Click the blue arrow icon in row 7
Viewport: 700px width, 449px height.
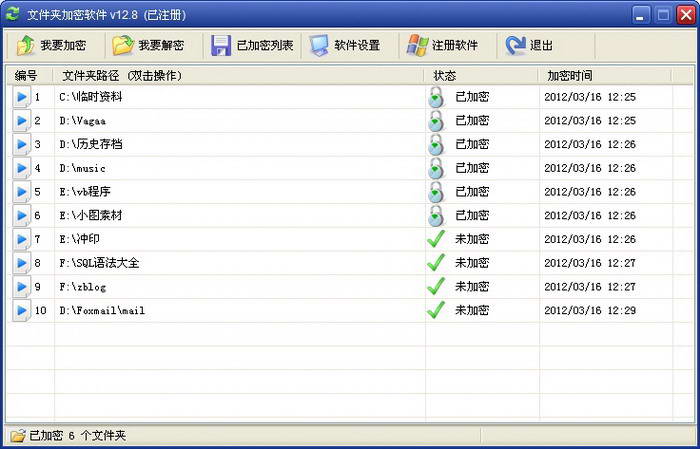pyautogui.click(x=21, y=239)
